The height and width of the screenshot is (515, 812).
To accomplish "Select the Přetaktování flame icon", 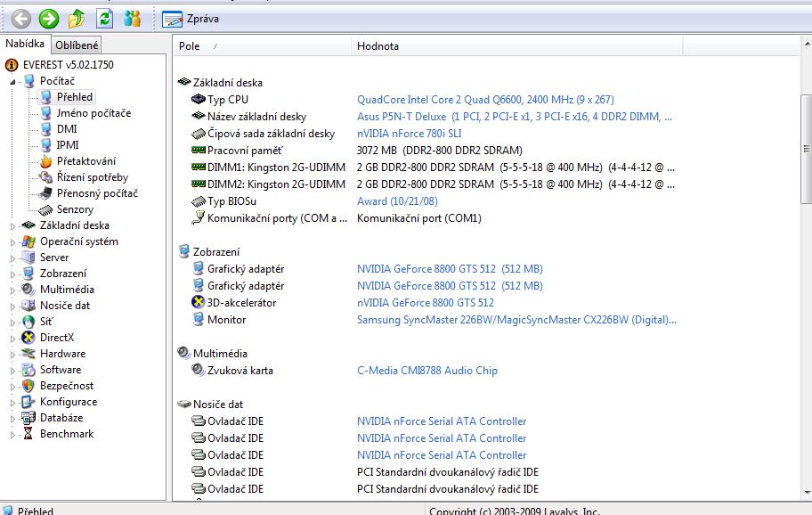I will pos(46,161).
